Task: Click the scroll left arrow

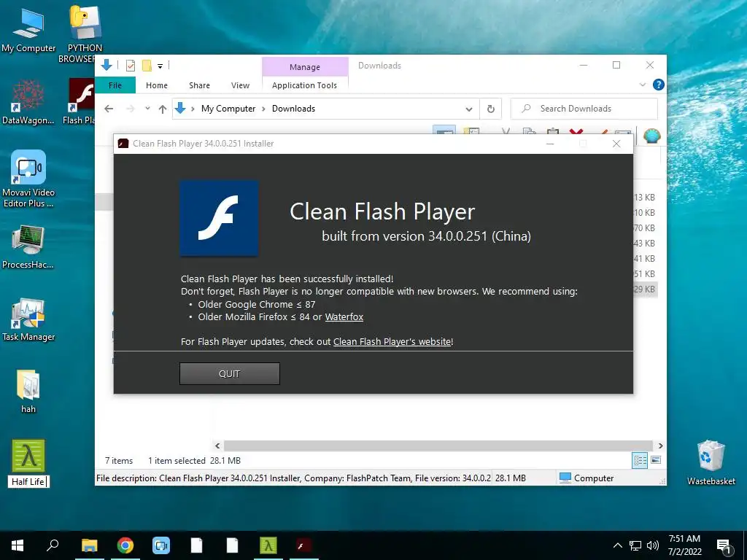Action: [x=217, y=446]
